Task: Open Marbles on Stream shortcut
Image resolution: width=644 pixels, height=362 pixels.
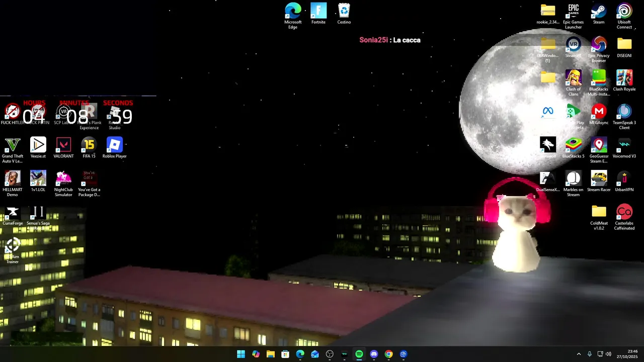Action: tap(573, 184)
